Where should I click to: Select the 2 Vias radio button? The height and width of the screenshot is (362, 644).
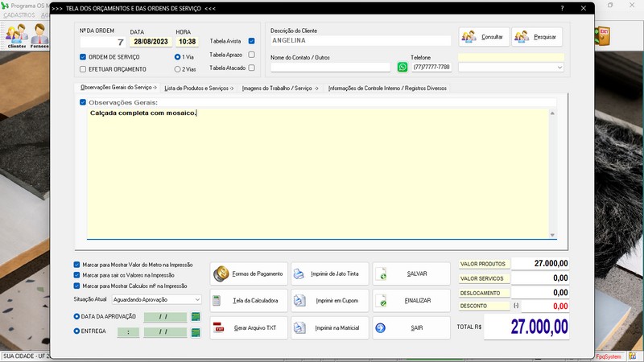(x=177, y=69)
